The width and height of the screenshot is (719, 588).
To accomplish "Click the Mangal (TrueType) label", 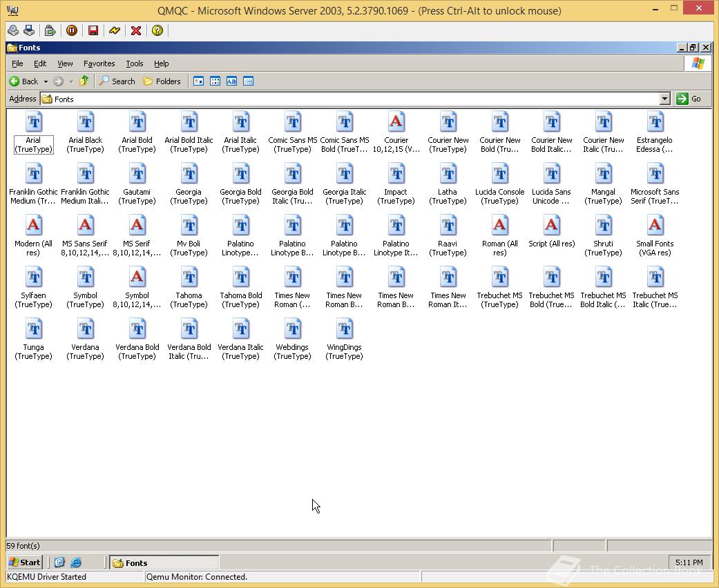I will click(x=603, y=196).
